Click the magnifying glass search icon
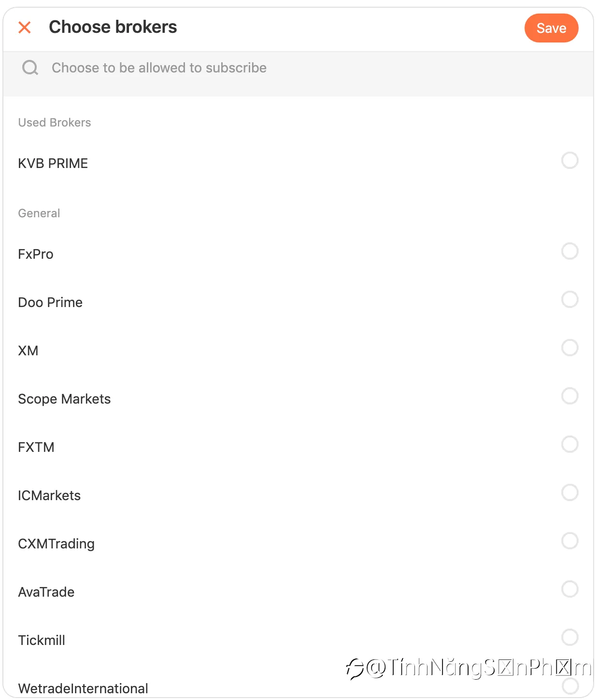 point(30,68)
